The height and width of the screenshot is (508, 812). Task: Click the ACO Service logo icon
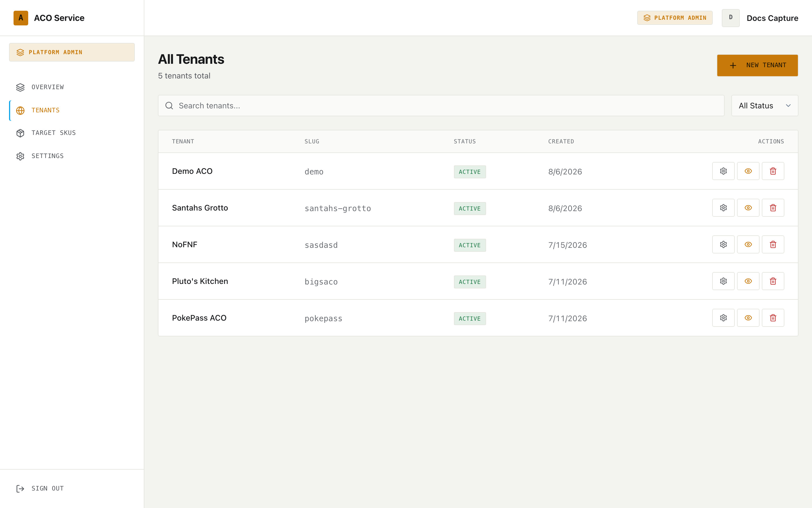point(21,18)
